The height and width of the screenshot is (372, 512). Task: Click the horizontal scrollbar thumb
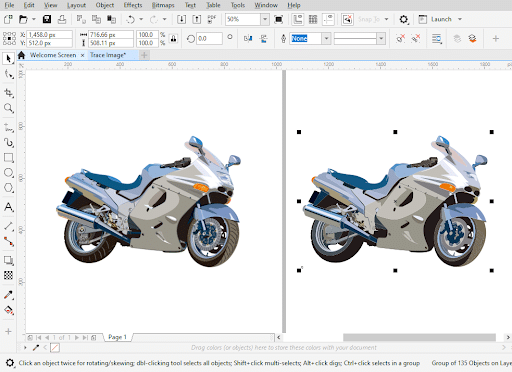coord(419,337)
